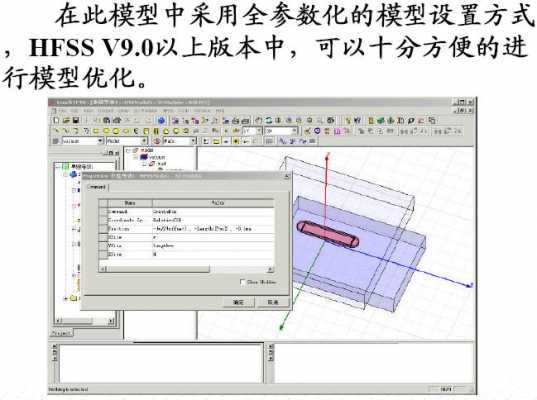Click the Coordinate System value cell
Image resolution: width=537 pixels, height=400 pixels.
coord(213,220)
